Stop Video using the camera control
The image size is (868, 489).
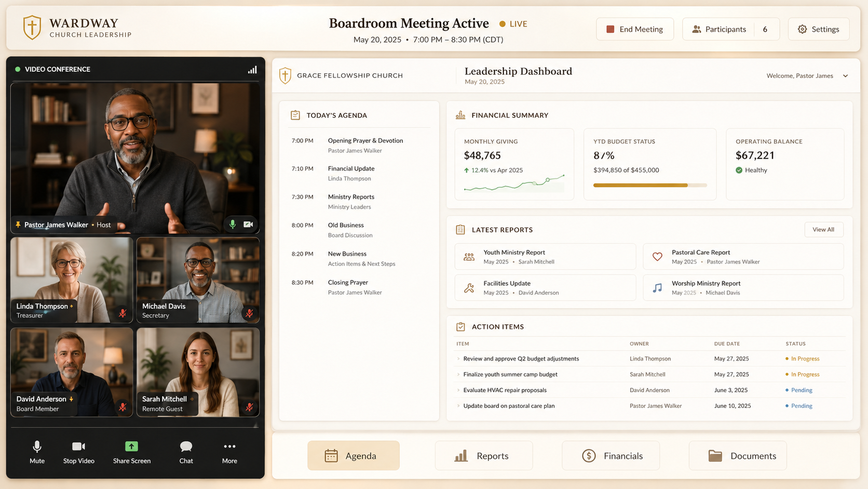tap(79, 452)
